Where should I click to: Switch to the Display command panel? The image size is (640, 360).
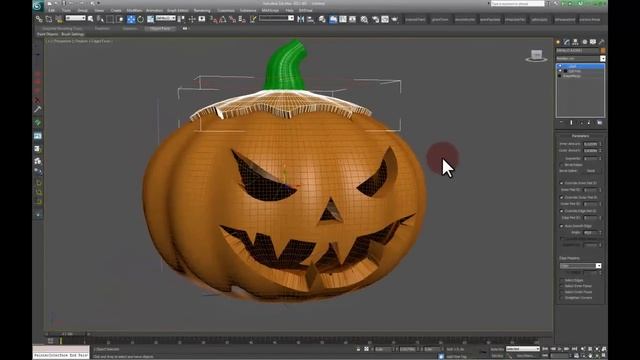[593, 42]
